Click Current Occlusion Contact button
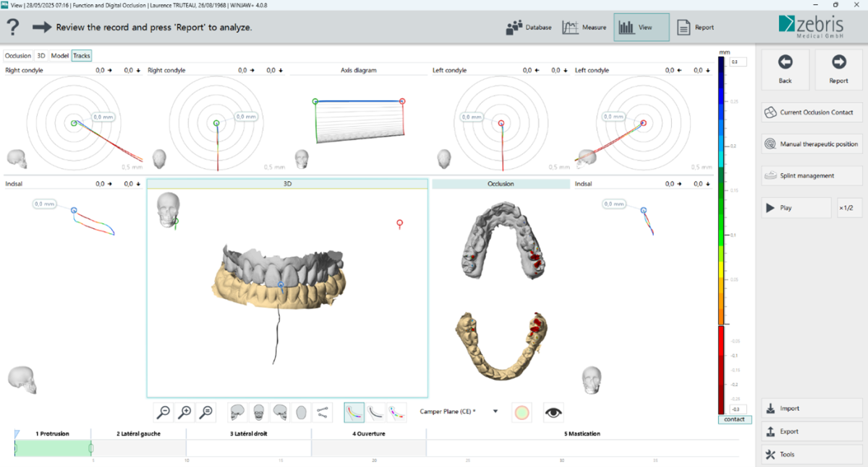Screen dimensions: 868x467 pyautogui.click(x=812, y=112)
